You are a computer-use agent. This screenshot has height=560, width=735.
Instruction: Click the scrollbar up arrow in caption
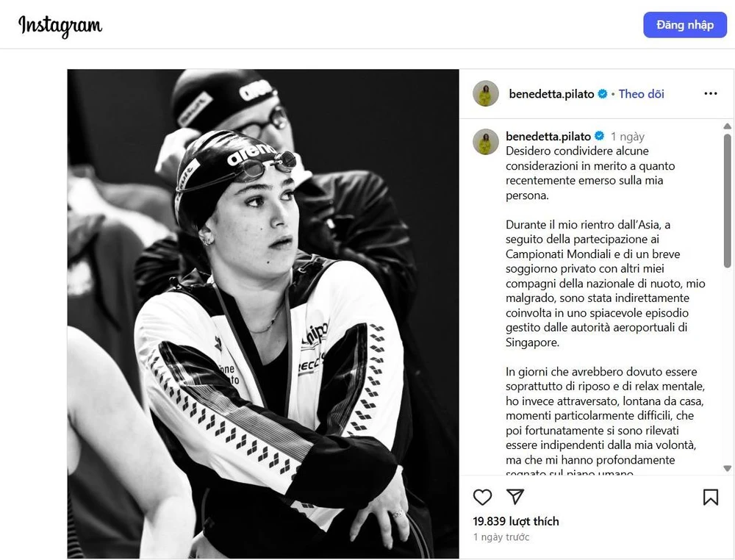coord(727,126)
